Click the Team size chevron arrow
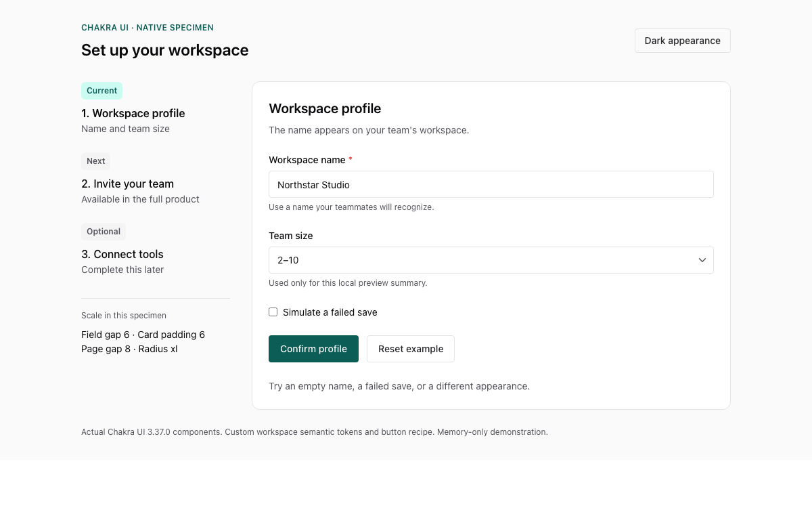 [702, 260]
